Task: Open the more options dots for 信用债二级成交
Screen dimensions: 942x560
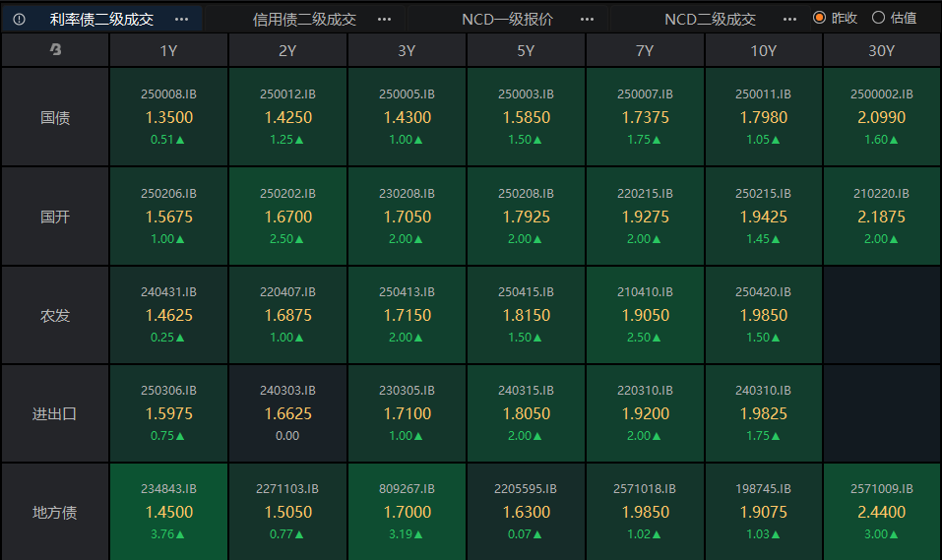Action: tap(385, 20)
